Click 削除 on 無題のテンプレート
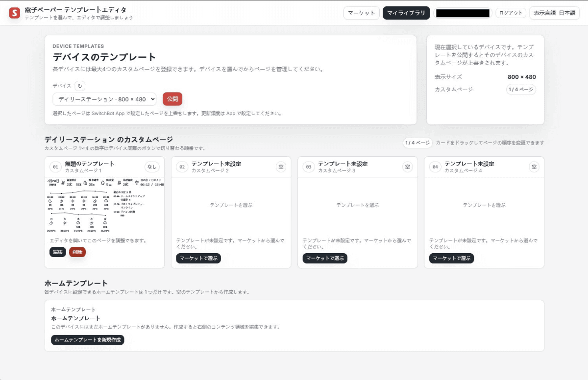Screen dimensions: 588x380 pyautogui.click(x=77, y=252)
